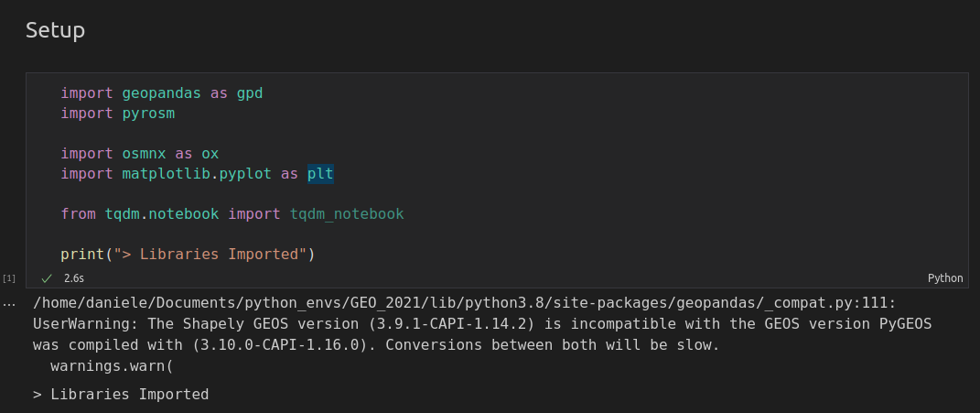
Task: Change the cell language mode from Python
Action: [945, 277]
